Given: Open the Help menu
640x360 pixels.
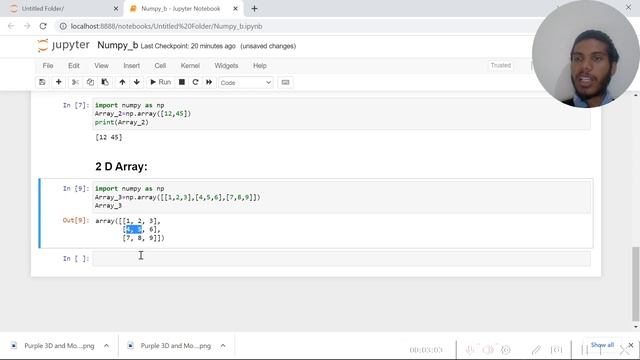Looking at the screenshot, I should pyautogui.click(x=260, y=66).
